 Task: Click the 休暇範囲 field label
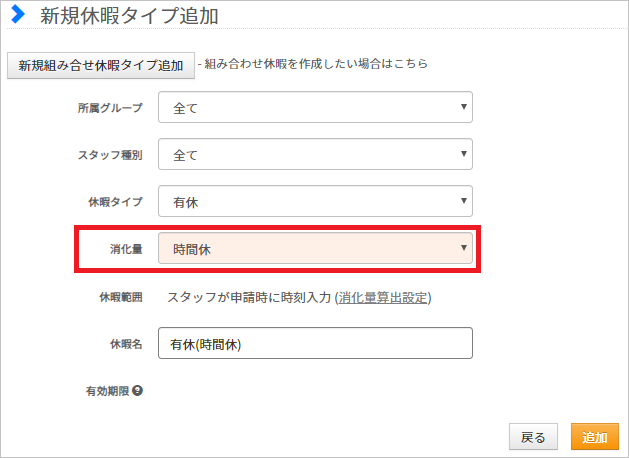click(121, 297)
